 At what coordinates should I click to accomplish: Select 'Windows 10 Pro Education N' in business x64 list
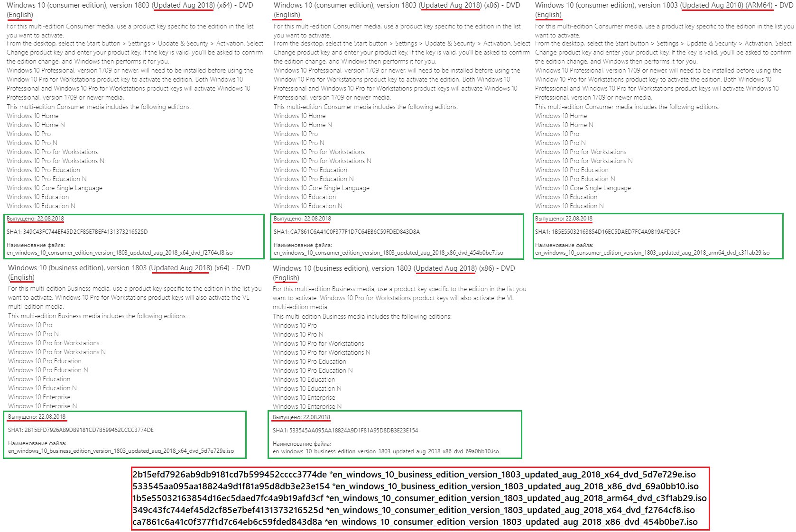48,370
